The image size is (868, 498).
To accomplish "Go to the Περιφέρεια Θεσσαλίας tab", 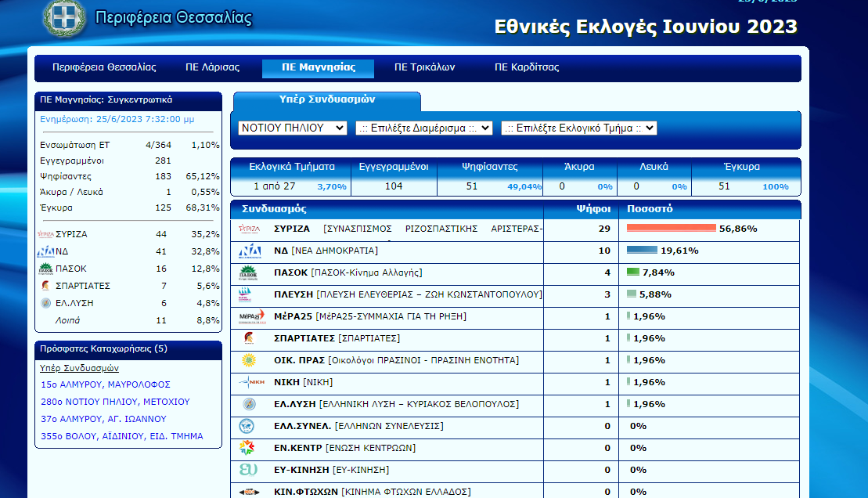I will tap(104, 67).
